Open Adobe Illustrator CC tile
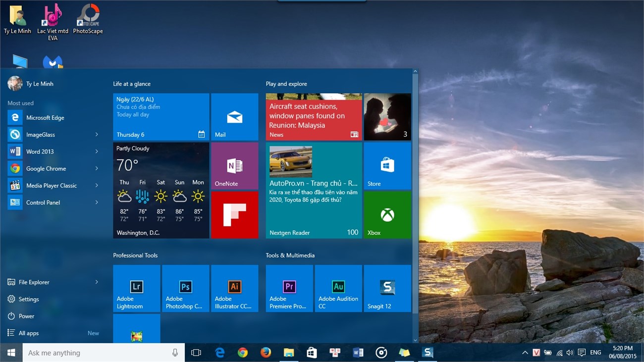This screenshot has height=362, width=644. coord(234,288)
